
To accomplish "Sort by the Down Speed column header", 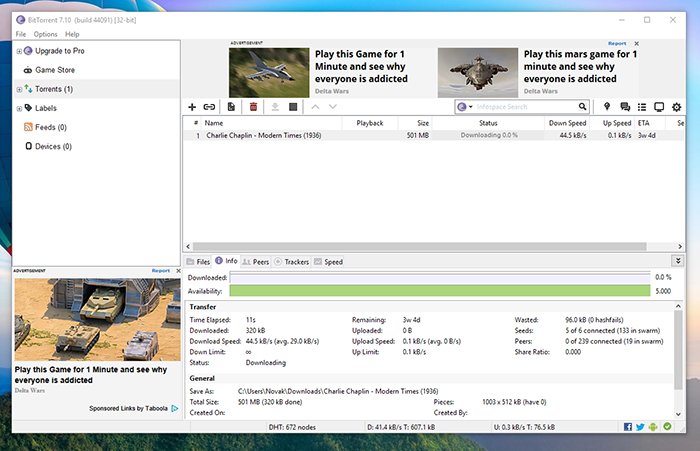I will 567,123.
